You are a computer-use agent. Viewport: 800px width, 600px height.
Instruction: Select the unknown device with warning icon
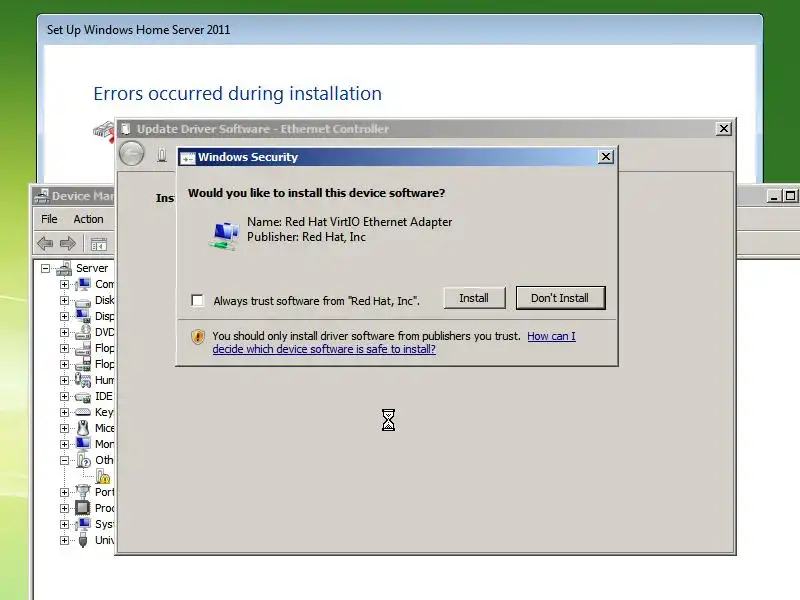(x=103, y=477)
